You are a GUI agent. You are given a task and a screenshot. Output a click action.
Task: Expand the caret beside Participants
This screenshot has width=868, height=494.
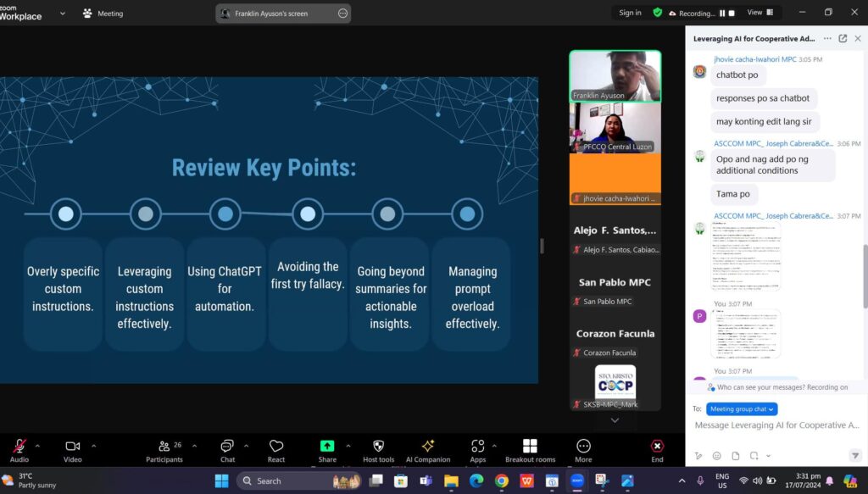click(194, 446)
